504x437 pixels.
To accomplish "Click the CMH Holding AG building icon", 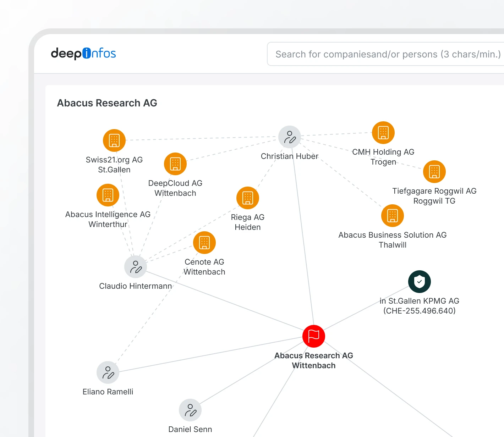I will click(383, 133).
